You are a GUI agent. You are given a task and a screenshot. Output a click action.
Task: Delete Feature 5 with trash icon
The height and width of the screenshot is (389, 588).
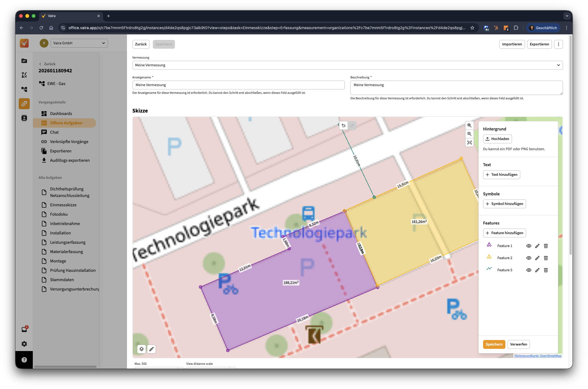point(546,270)
